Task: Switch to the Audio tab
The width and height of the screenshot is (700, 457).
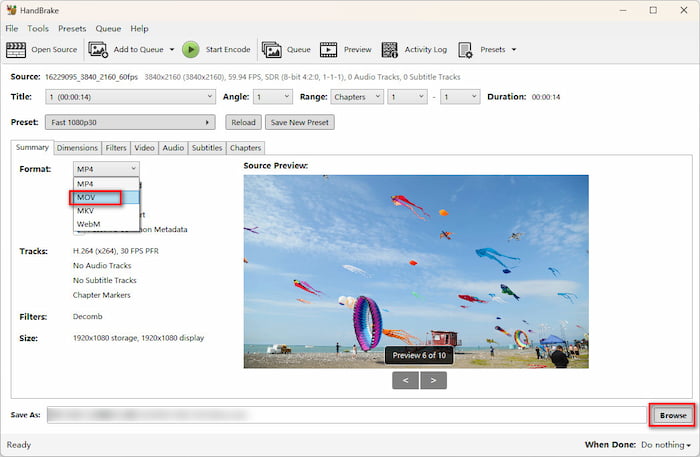Action: tap(173, 148)
